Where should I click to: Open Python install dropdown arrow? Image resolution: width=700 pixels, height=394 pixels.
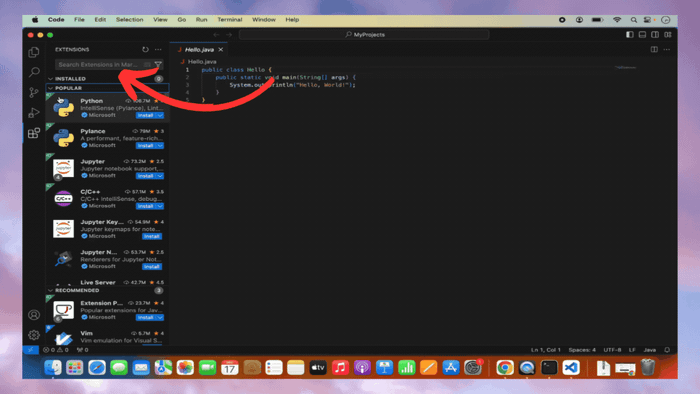click(x=160, y=116)
